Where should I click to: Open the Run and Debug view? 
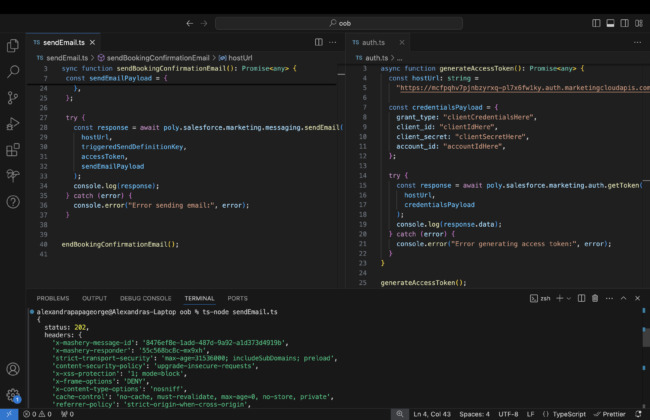tap(13, 124)
